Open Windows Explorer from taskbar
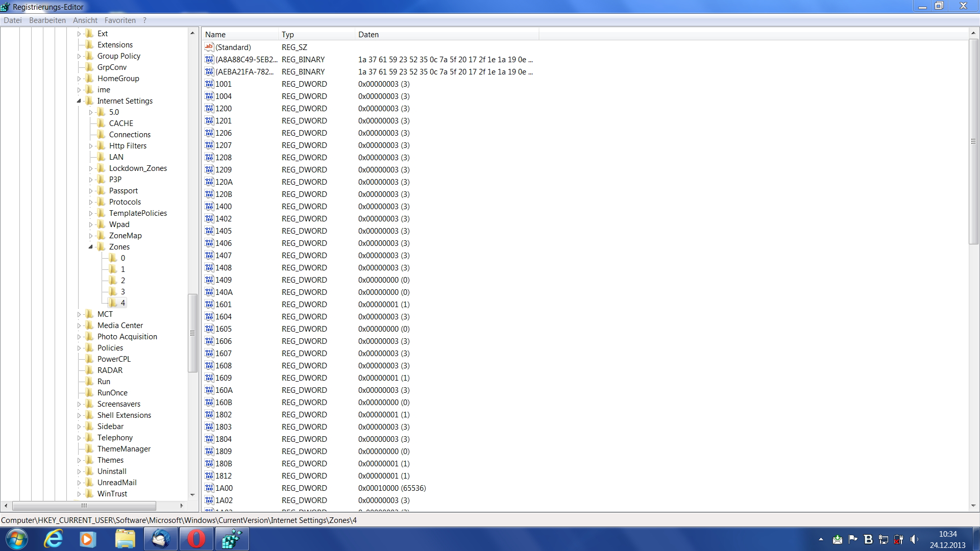The height and width of the screenshot is (551, 980). point(125,539)
